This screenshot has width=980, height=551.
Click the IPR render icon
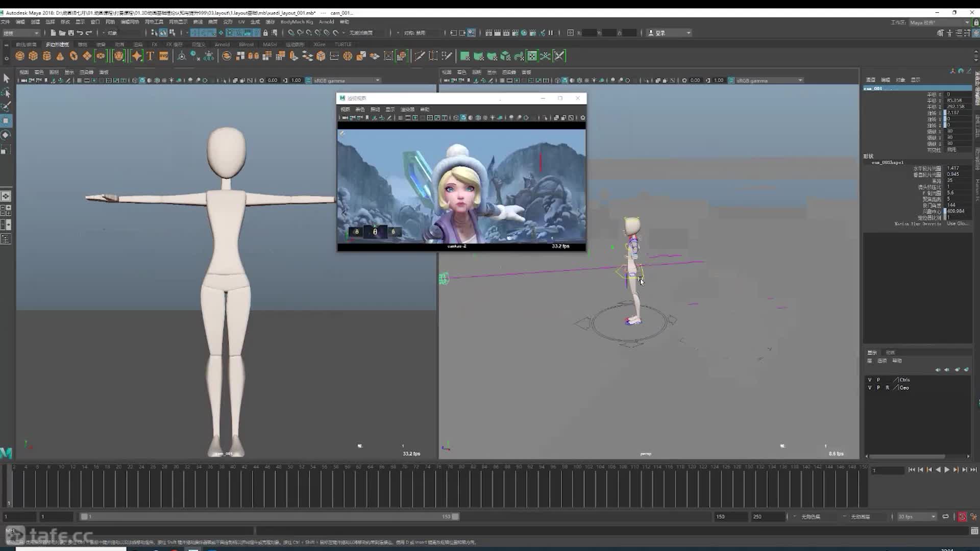[x=506, y=33]
